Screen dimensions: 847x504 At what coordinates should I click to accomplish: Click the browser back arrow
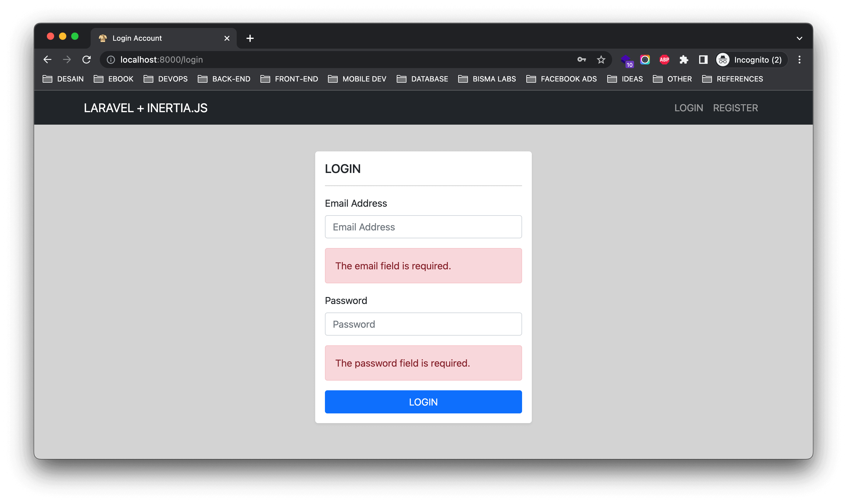(x=47, y=60)
